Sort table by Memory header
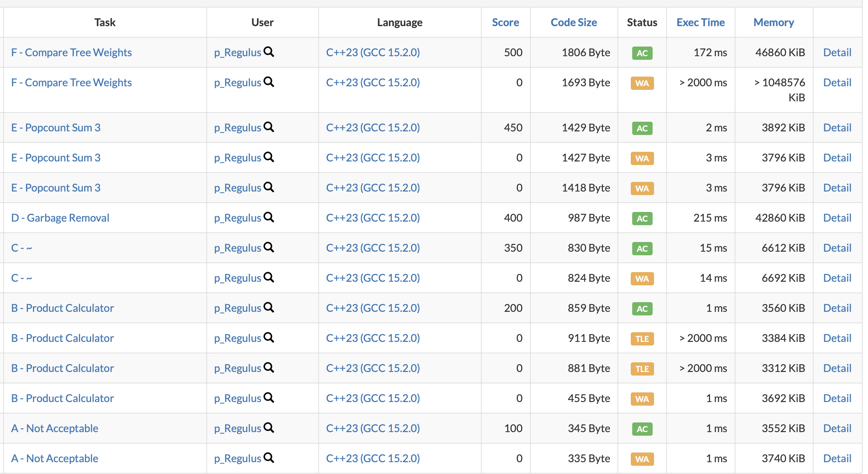868x474 pixels. (773, 23)
